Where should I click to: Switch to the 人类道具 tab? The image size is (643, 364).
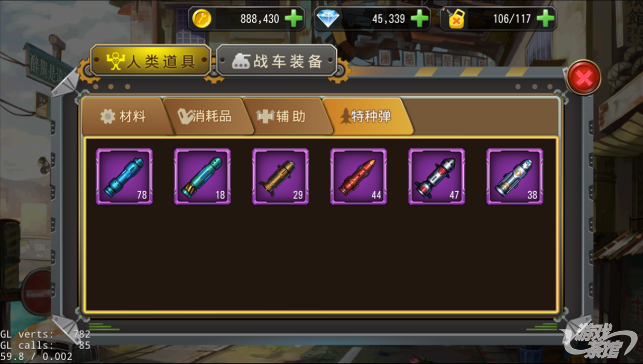point(151,61)
